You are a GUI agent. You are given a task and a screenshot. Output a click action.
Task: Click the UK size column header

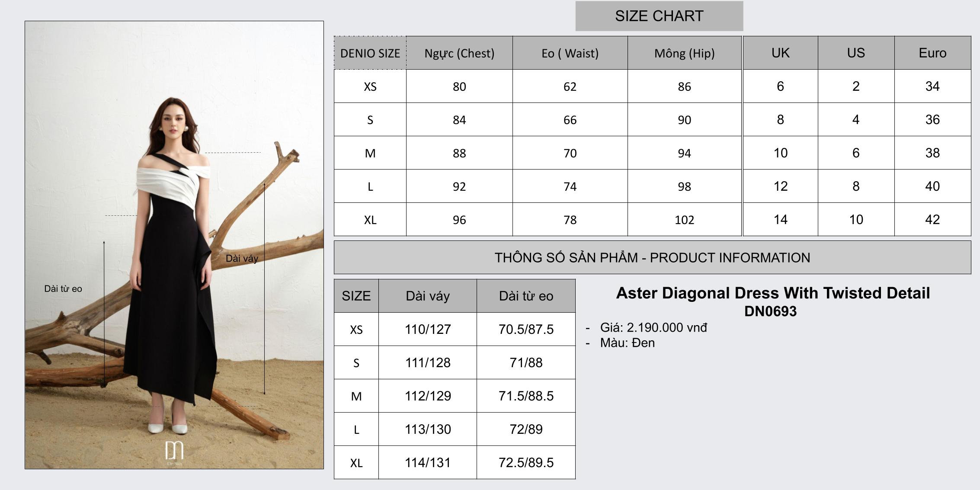pyautogui.click(x=780, y=53)
